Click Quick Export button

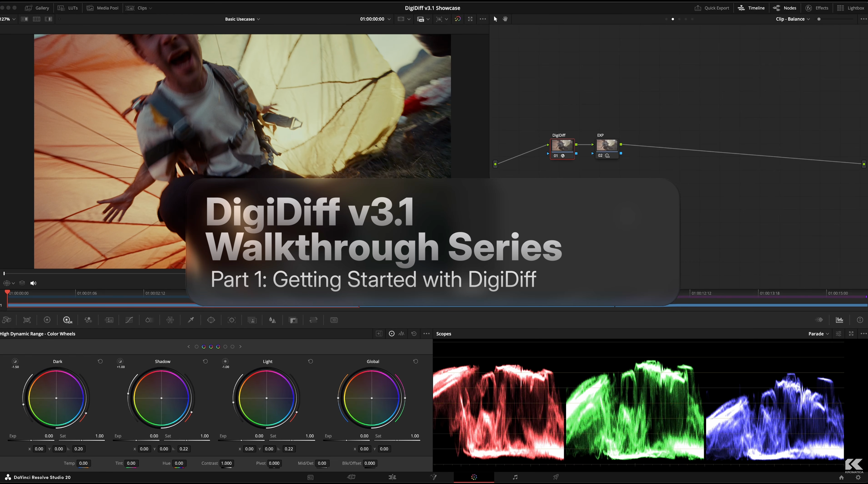point(712,8)
